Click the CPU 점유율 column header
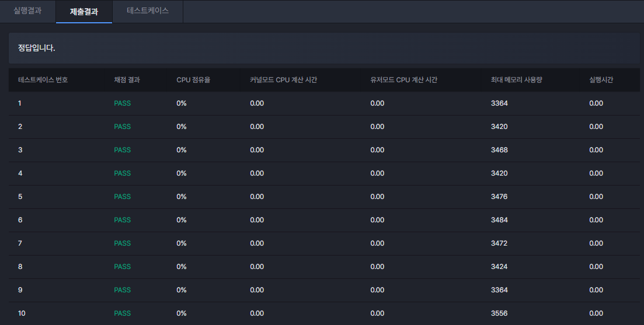644x325 pixels. coord(193,79)
